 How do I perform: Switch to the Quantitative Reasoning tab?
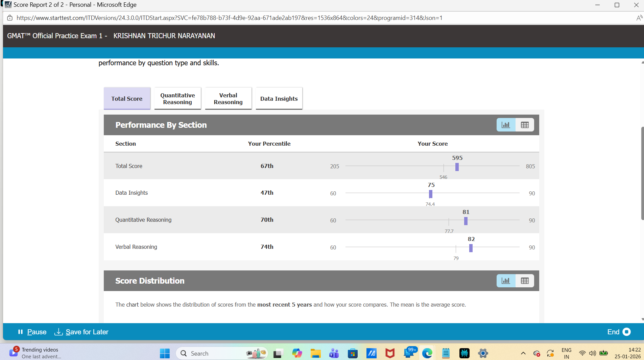pos(177,98)
